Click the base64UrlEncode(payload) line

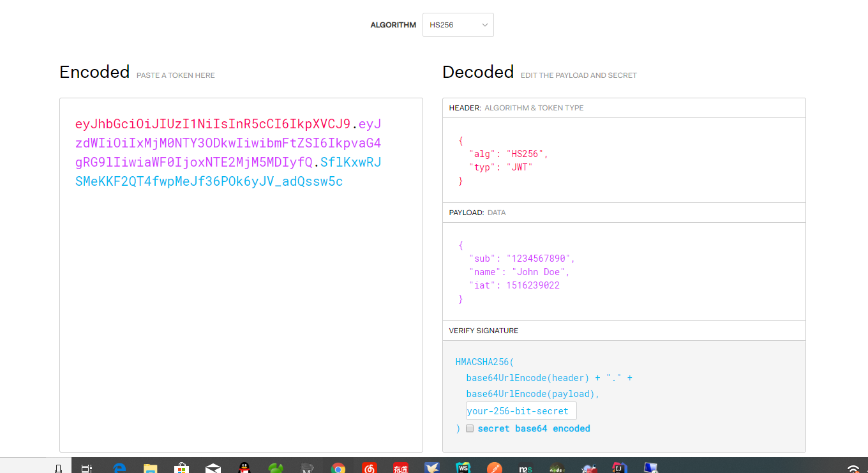(x=533, y=394)
